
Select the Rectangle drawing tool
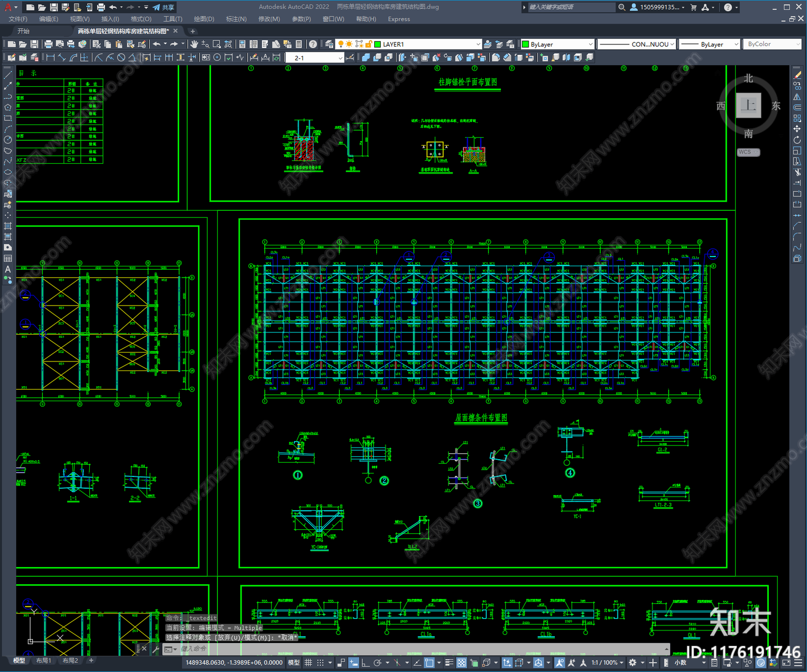click(x=8, y=118)
